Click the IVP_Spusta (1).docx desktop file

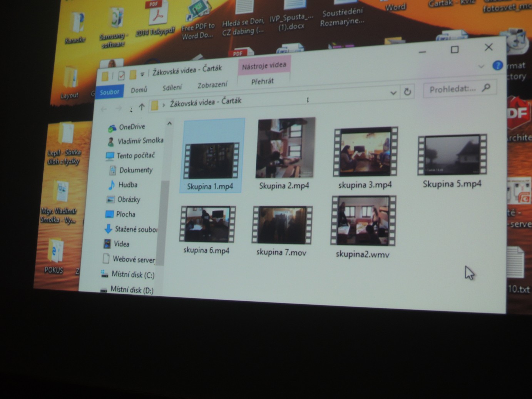click(x=291, y=16)
